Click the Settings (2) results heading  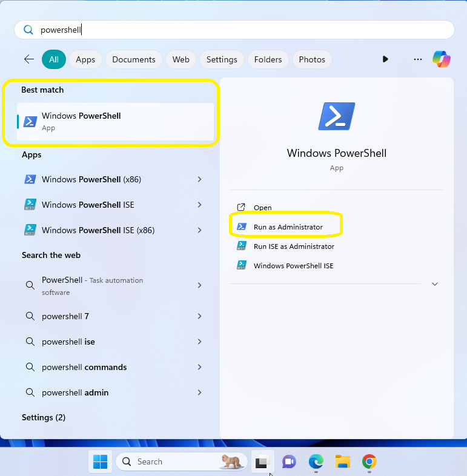[x=44, y=417]
